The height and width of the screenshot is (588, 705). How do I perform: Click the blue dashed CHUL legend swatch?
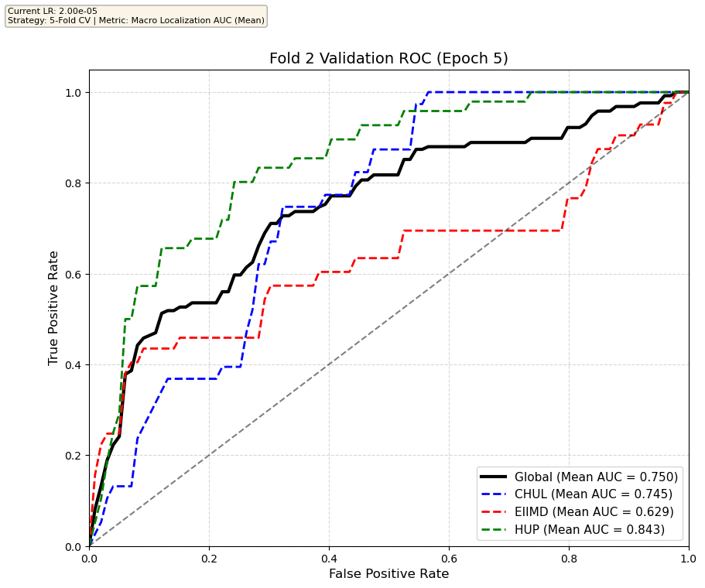click(x=495, y=494)
